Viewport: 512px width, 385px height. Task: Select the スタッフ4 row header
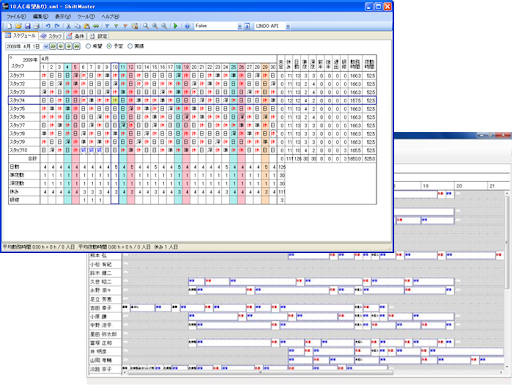[24, 100]
